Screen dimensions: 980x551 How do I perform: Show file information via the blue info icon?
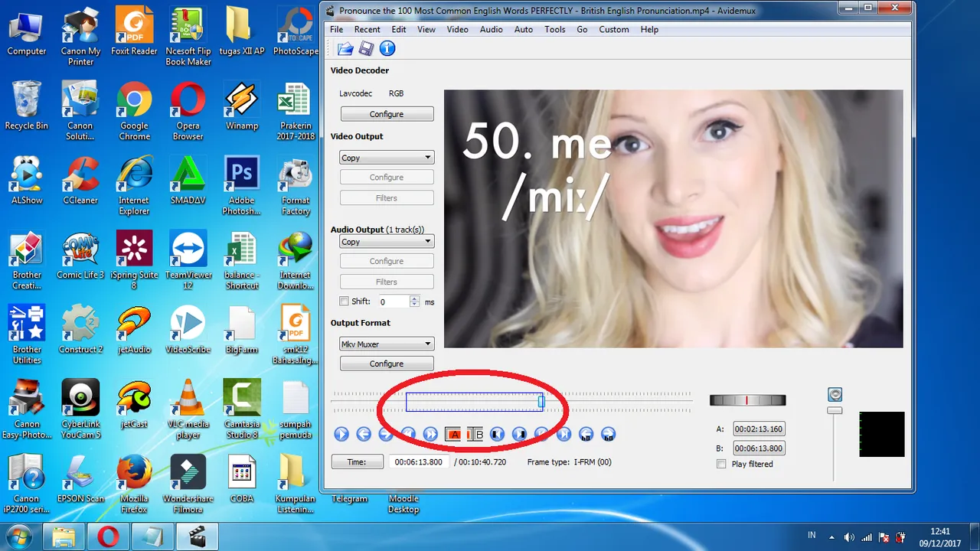(x=387, y=49)
